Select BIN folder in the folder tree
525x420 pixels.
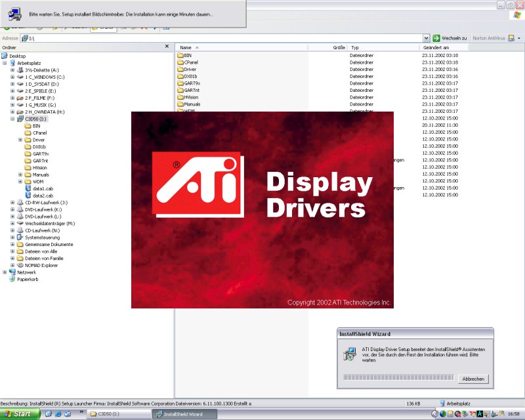32,126
